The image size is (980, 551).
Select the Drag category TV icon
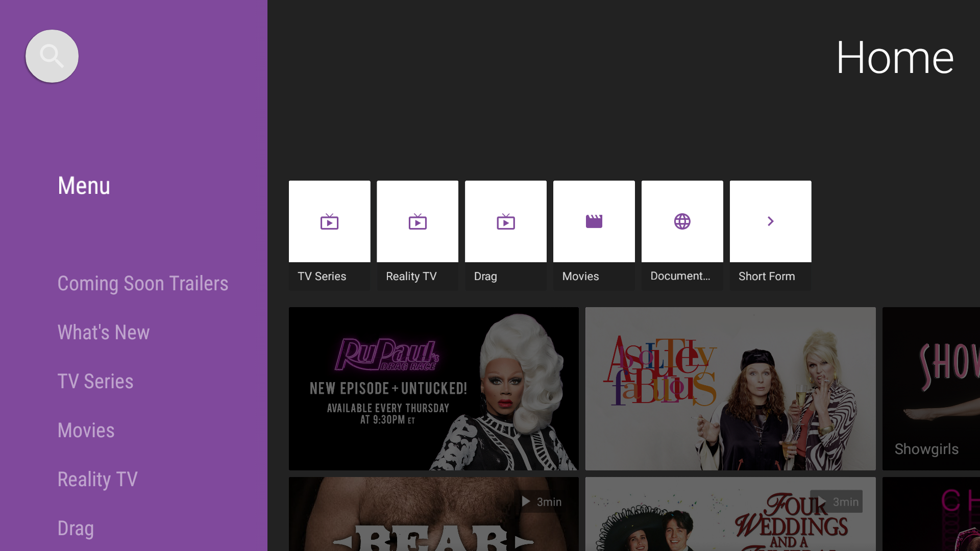tap(505, 221)
